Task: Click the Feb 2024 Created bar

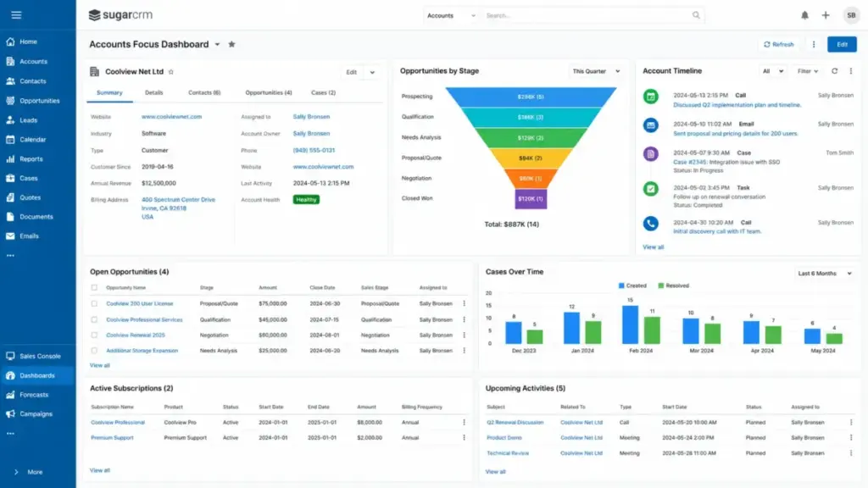Action: tap(630, 324)
